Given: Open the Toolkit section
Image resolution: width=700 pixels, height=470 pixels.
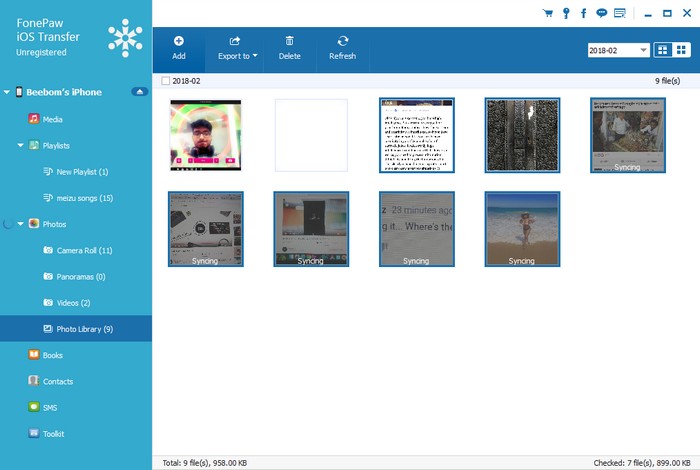Looking at the screenshot, I should point(54,433).
